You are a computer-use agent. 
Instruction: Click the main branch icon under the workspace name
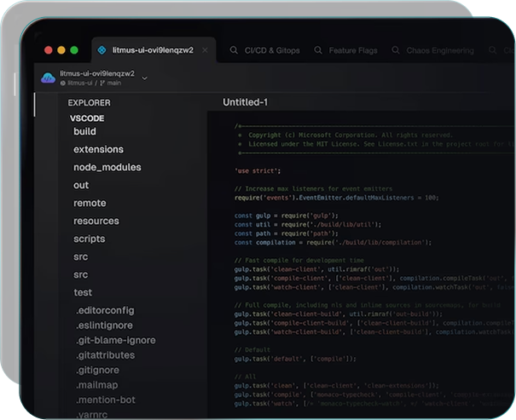pyautogui.click(x=101, y=83)
